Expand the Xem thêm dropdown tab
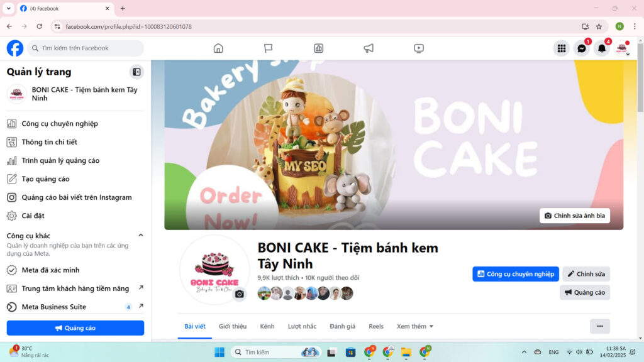 [x=415, y=326]
